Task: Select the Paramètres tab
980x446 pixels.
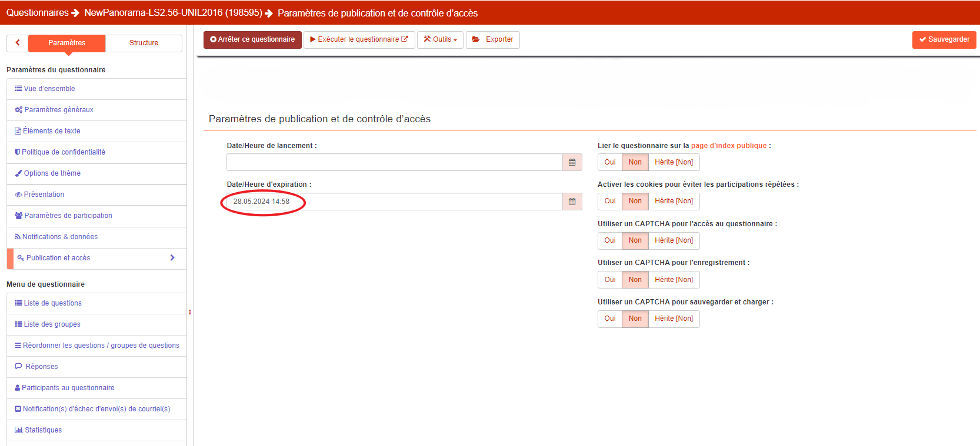Action: [66, 43]
